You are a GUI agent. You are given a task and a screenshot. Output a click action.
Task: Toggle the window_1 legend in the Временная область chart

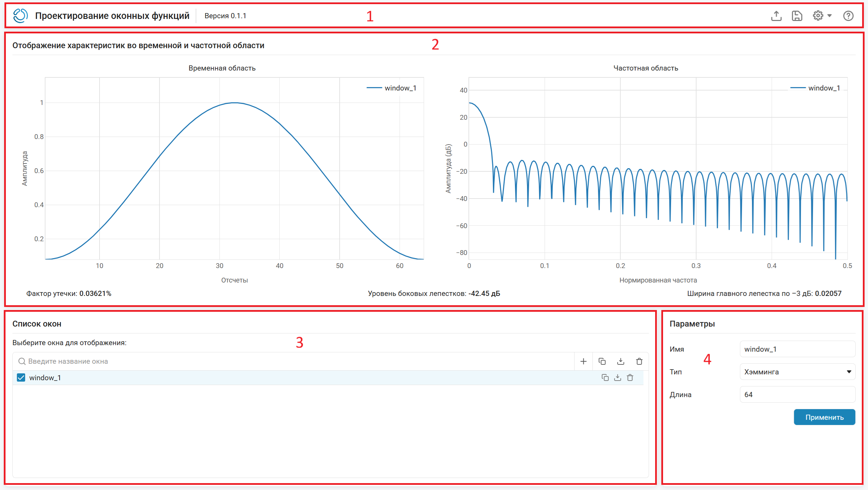(392, 88)
